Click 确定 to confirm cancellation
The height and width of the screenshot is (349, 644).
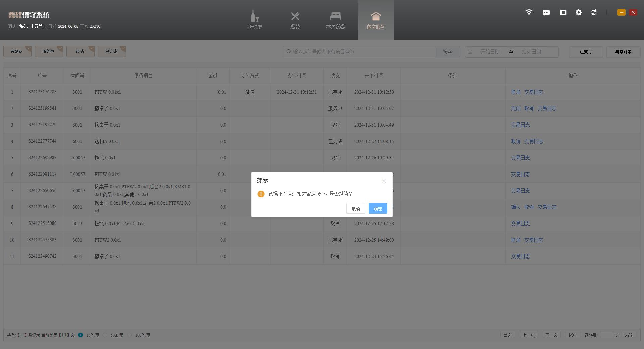378,208
